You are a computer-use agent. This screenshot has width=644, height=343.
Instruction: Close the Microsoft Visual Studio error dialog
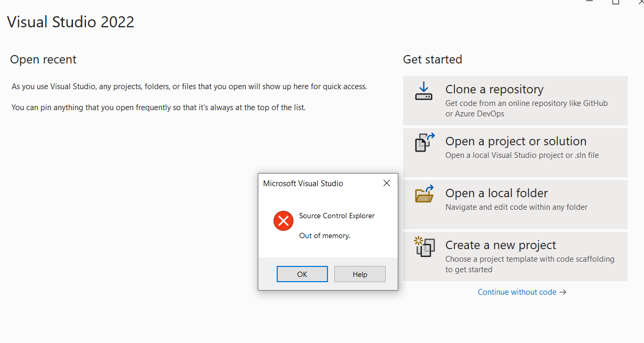(x=387, y=183)
